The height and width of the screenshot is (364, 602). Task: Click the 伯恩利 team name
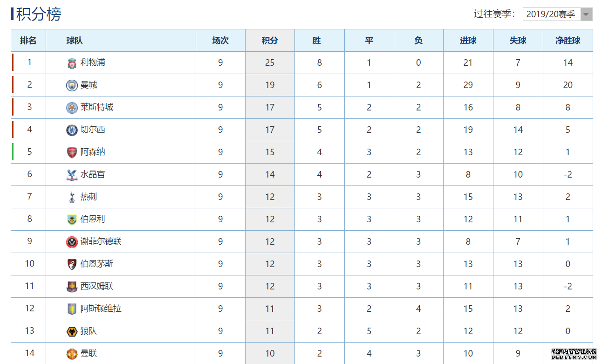coord(92,219)
